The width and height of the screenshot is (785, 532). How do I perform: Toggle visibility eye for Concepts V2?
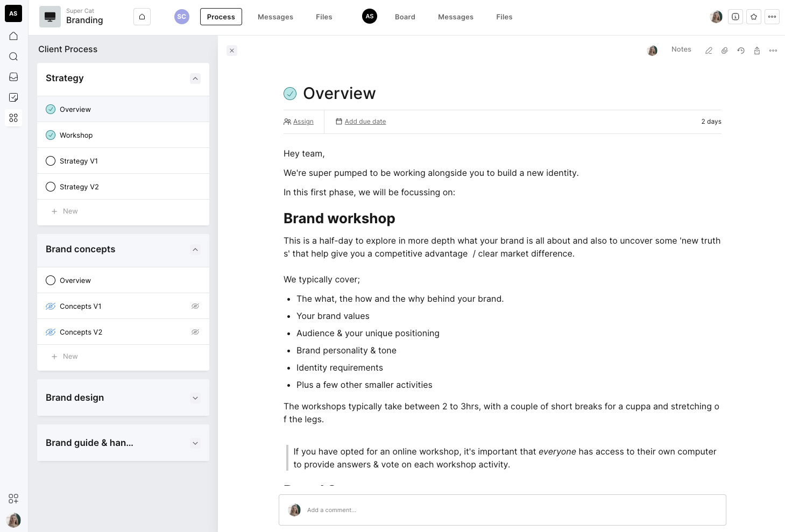195,332
